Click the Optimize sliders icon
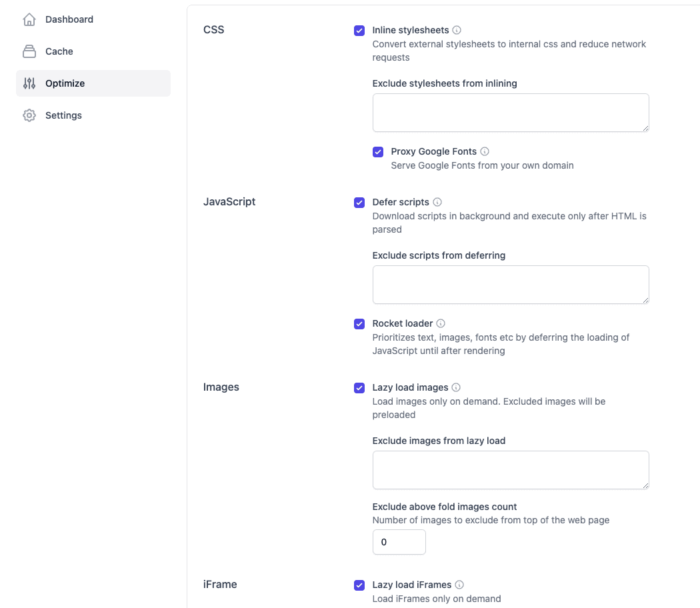Viewport: 700px width, 608px height. pos(29,83)
